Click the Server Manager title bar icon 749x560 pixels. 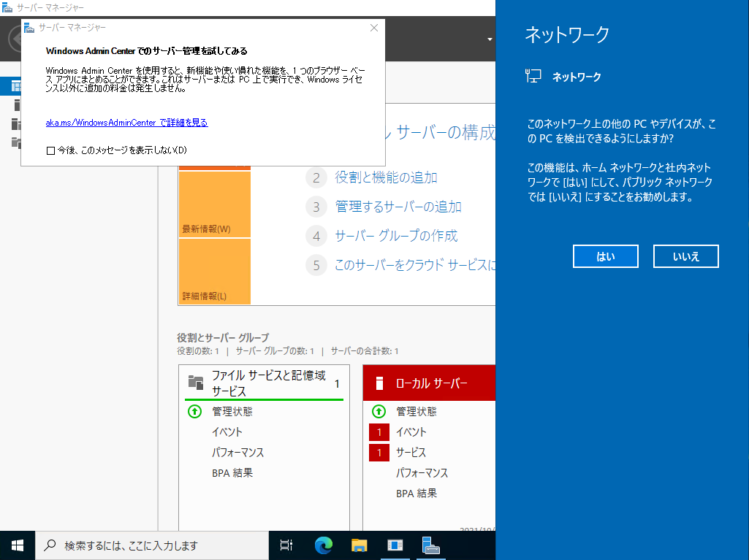click(x=7, y=7)
